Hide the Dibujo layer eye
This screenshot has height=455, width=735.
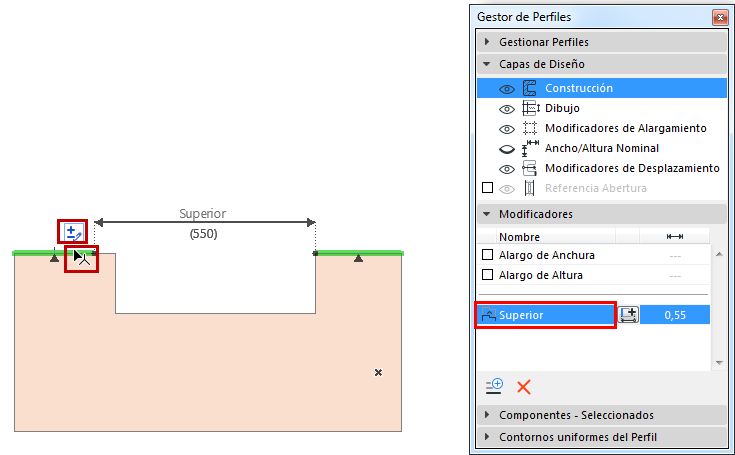point(507,109)
